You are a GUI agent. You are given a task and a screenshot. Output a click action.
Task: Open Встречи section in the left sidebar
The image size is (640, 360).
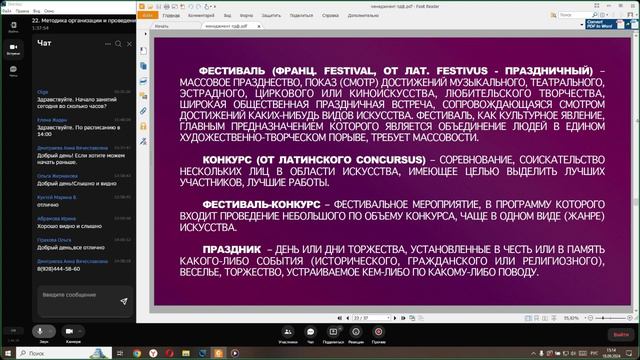click(13, 49)
